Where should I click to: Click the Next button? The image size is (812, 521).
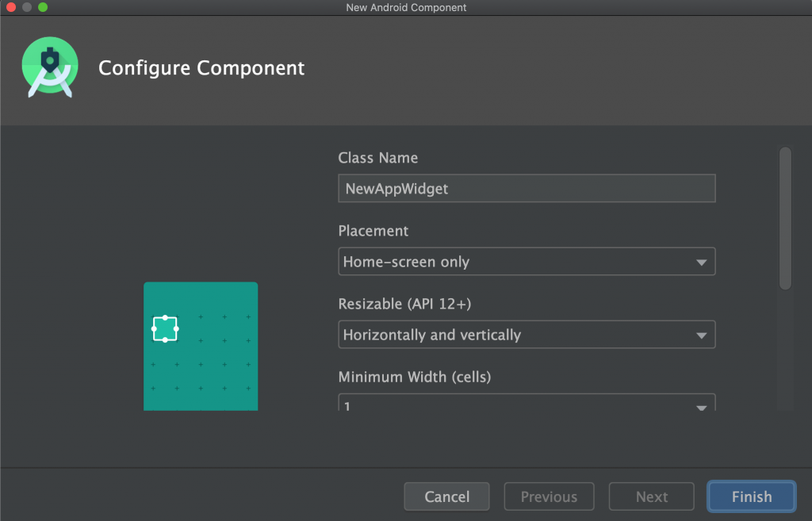pos(651,496)
